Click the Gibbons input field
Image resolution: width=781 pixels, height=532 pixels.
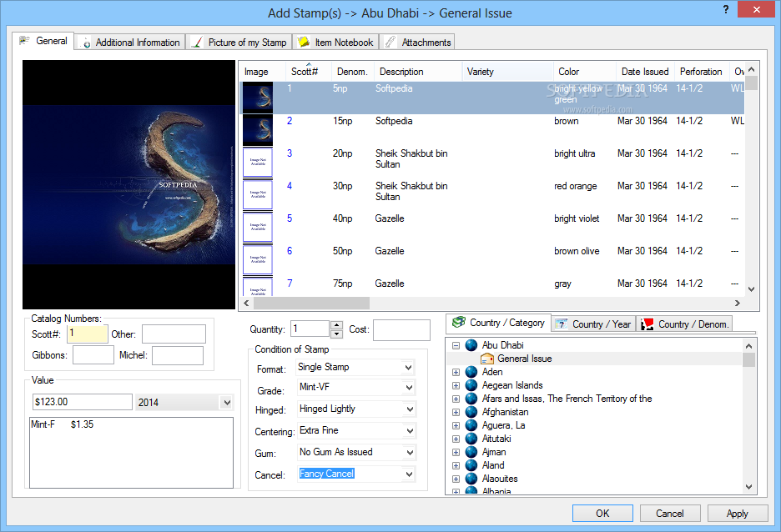(x=93, y=355)
